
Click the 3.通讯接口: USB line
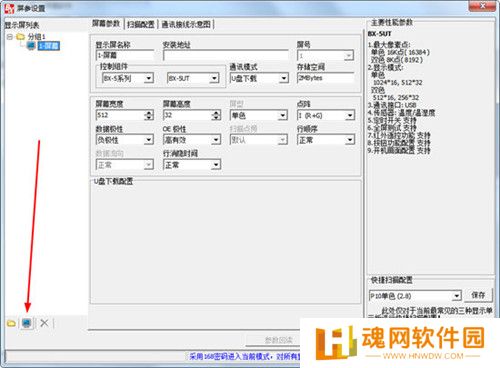[392, 105]
